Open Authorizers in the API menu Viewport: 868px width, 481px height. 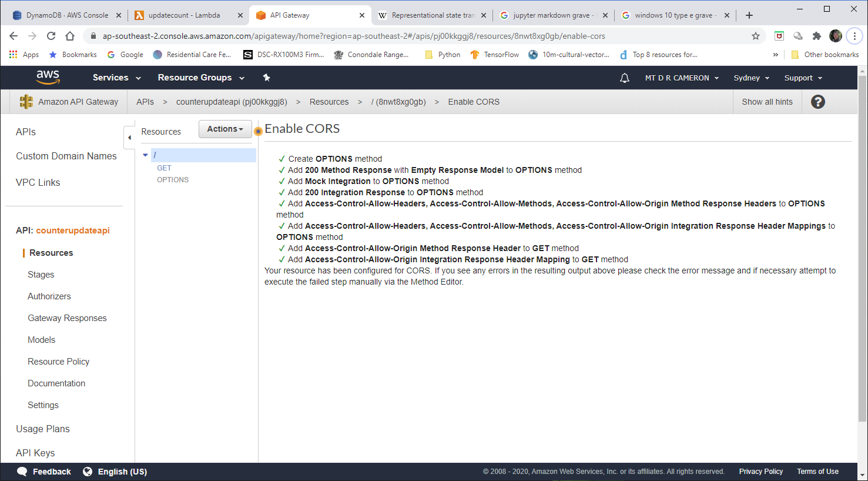[49, 296]
